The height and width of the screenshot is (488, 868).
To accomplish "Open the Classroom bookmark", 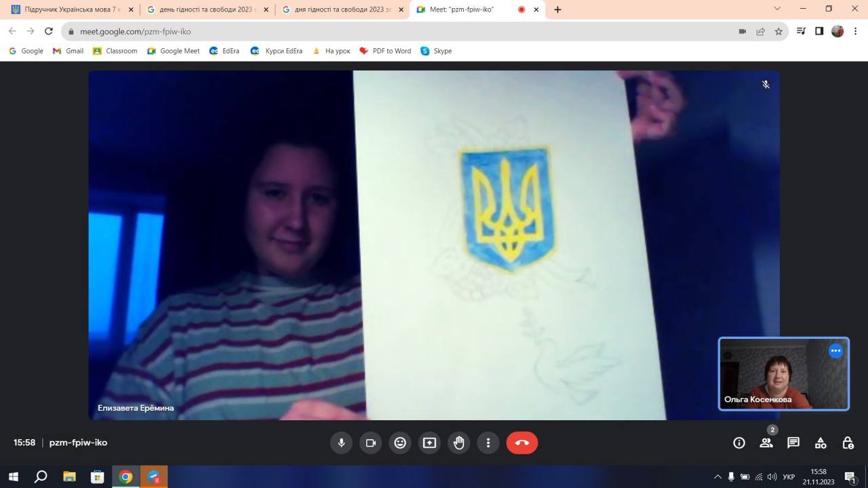I will tap(115, 51).
